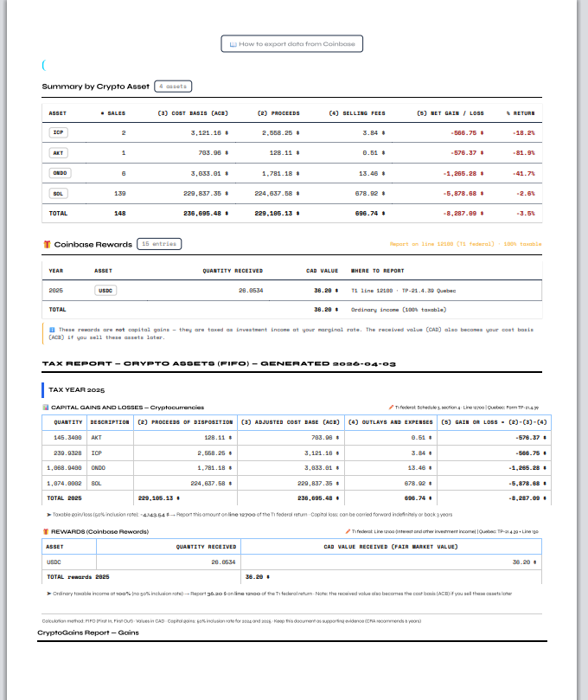Click the (2) PROCEEDS OF DISPOSITION column header
This screenshot has height=700, width=588.
[185, 422]
